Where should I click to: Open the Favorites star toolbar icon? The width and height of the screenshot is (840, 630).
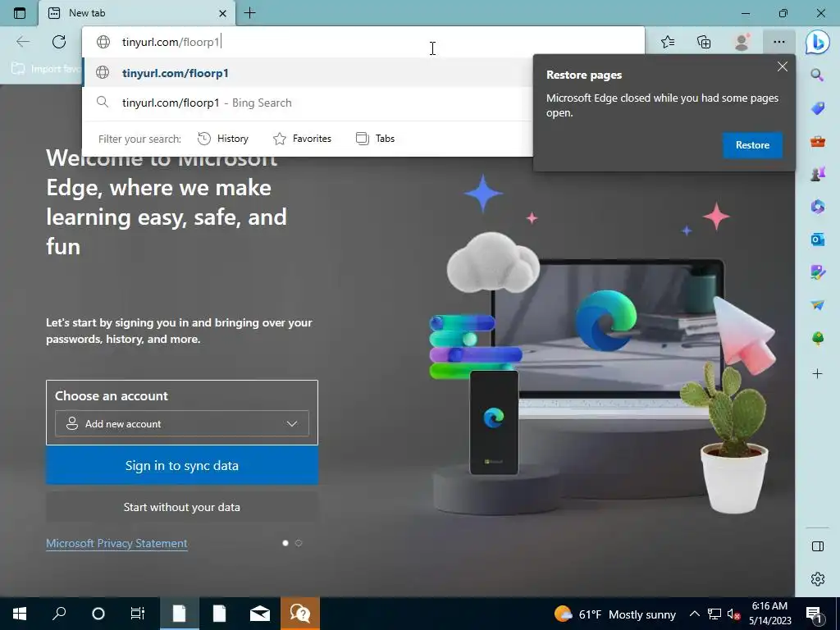point(668,42)
